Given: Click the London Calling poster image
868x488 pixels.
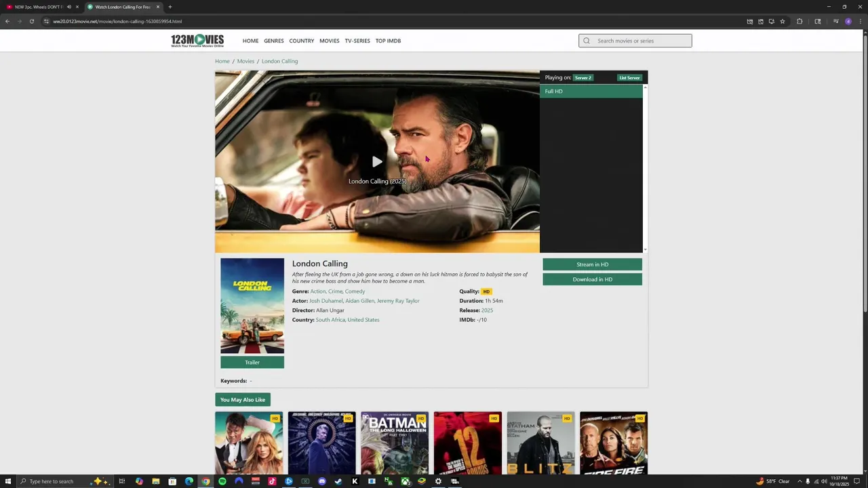Looking at the screenshot, I should pyautogui.click(x=252, y=306).
